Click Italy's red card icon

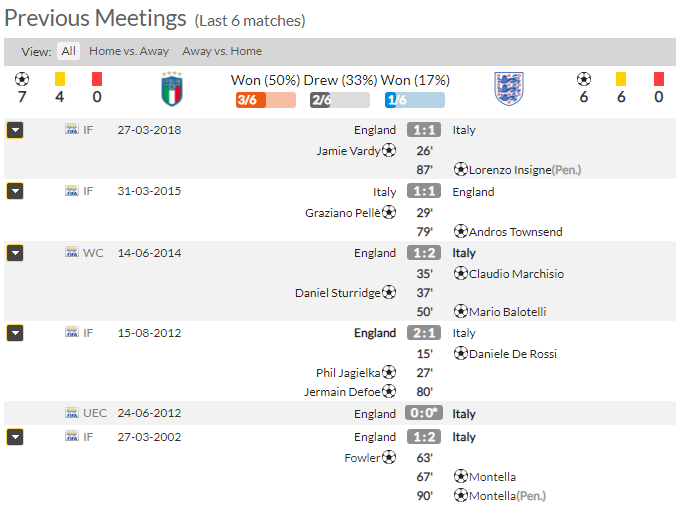click(x=97, y=79)
